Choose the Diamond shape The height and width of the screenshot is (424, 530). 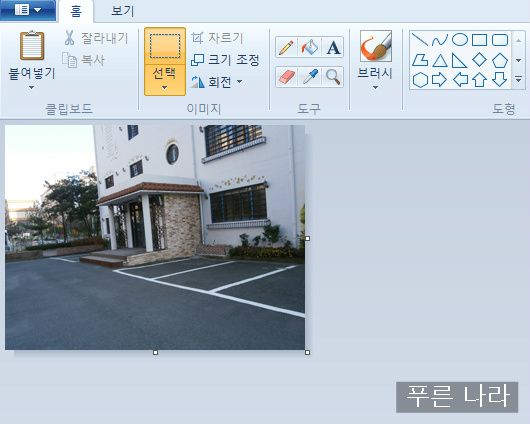[x=479, y=60]
